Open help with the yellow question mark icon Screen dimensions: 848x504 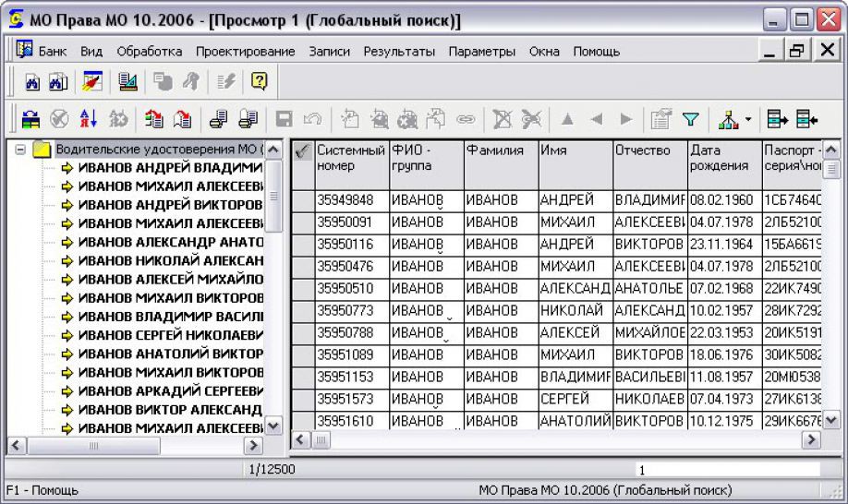click(260, 81)
